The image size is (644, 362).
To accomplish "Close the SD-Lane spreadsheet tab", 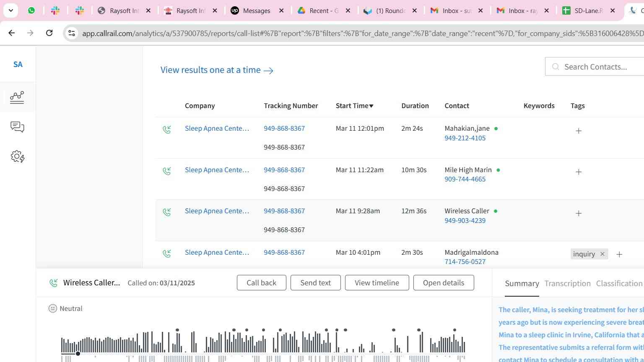I will (x=613, y=11).
